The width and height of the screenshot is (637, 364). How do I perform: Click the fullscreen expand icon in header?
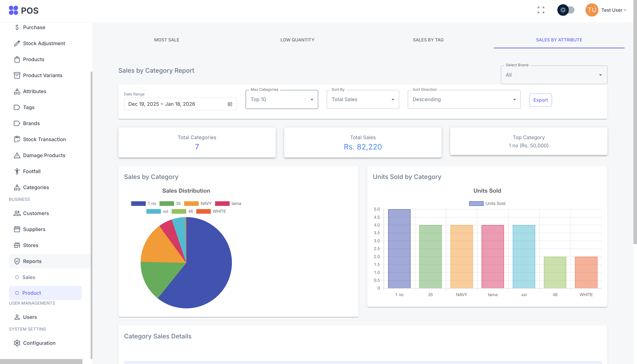click(x=541, y=10)
